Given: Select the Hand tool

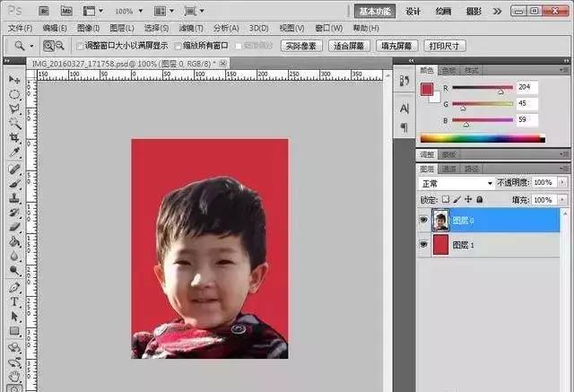Looking at the screenshot, I should click(14, 376).
